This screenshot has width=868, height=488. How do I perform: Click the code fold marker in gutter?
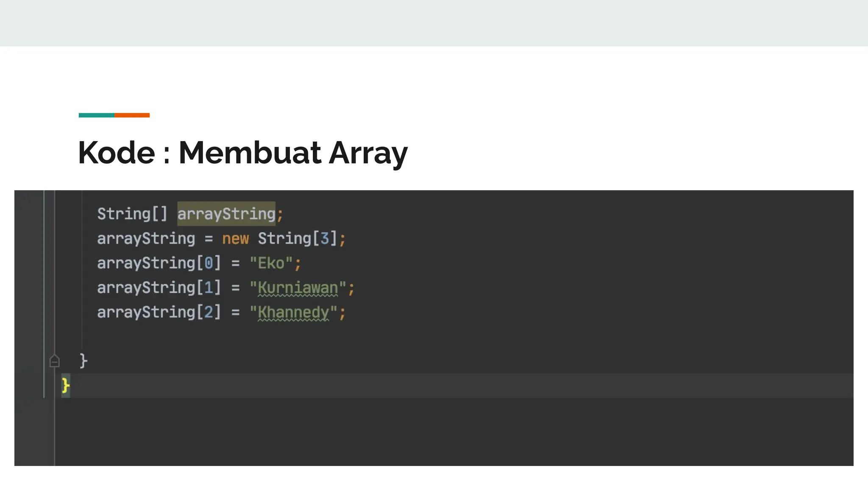[x=54, y=361]
